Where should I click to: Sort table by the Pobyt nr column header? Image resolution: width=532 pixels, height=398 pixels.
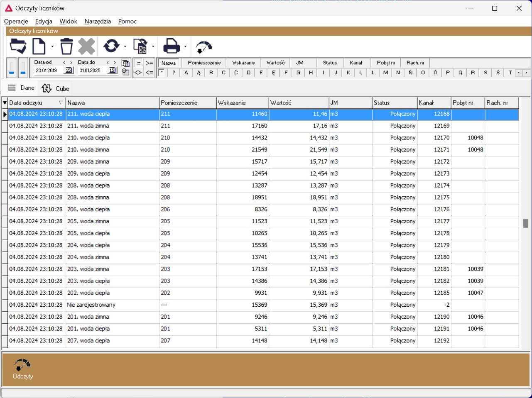pyautogui.click(x=468, y=103)
